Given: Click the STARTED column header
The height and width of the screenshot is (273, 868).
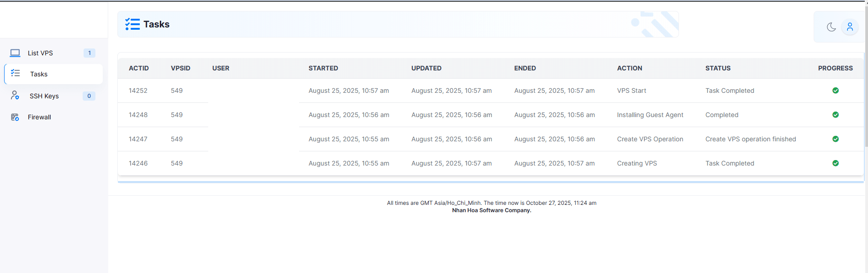Looking at the screenshot, I should pyautogui.click(x=323, y=68).
